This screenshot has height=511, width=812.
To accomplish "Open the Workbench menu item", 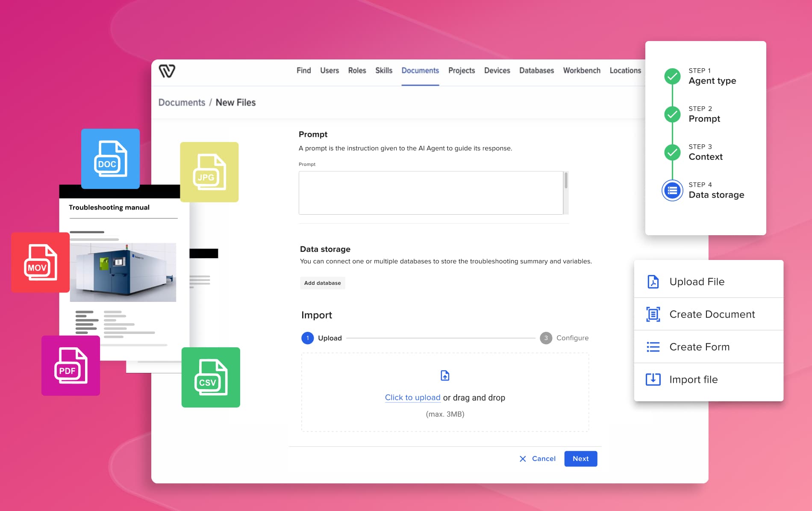I will pyautogui.click(x=581, y=71).
